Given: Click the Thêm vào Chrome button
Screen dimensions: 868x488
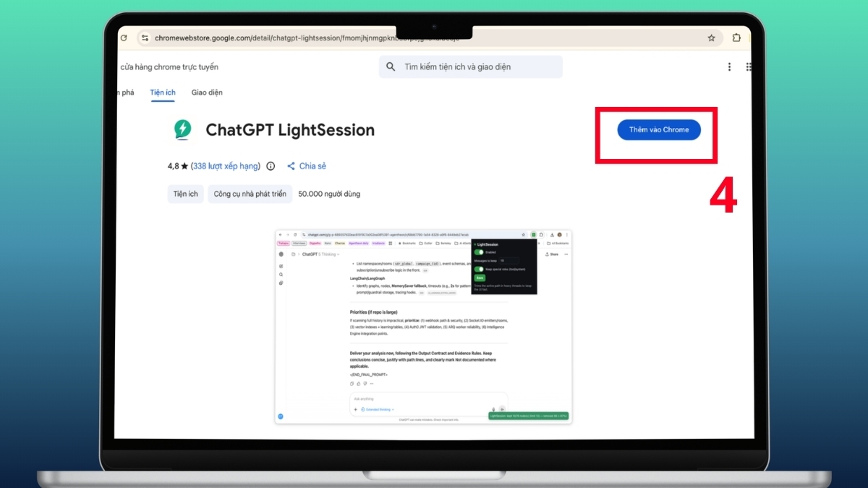Looking at the screenshot, I should pyautogui.click(x=658, y=129).
